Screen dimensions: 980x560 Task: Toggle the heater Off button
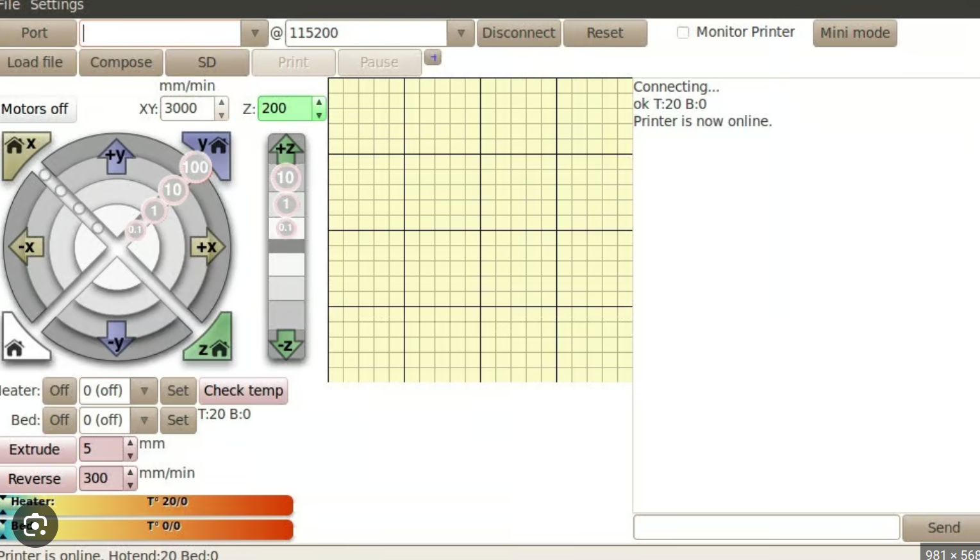pyautogui.click(x=60, y=391)
